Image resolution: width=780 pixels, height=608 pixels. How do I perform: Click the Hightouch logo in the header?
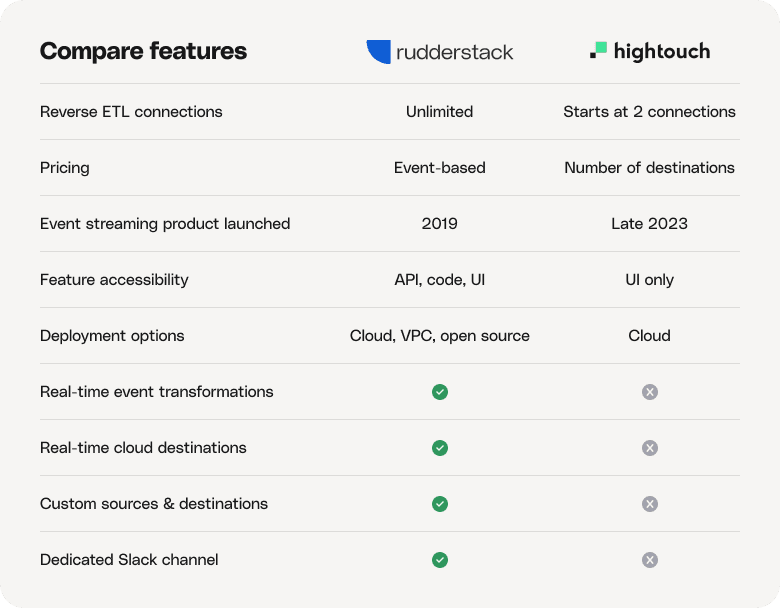[x=649, y=51]
